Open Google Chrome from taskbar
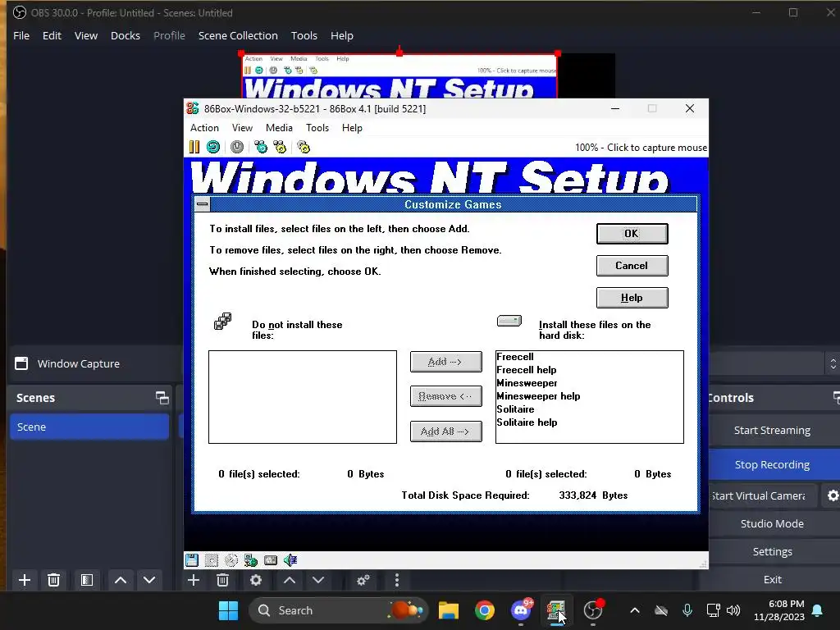840x630 pixels. 484,610
